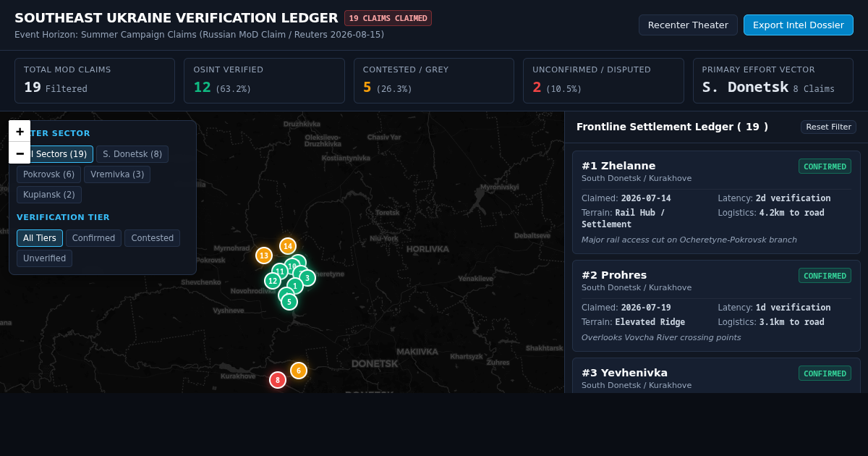Image resolution: width=868 pixels, height=456 pixels.
Task: Click Prohres Vovcha River note
Action: 661,338
